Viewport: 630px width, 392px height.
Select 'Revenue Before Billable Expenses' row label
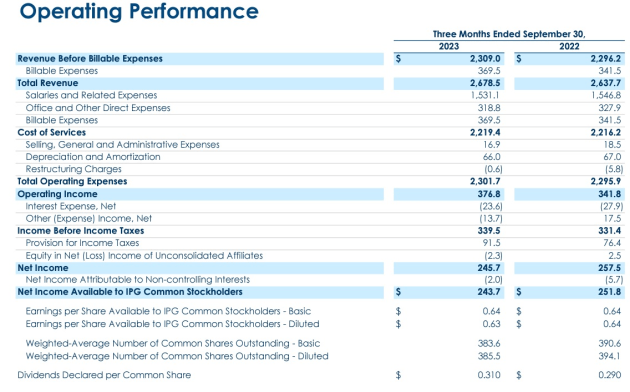[90, 59]
